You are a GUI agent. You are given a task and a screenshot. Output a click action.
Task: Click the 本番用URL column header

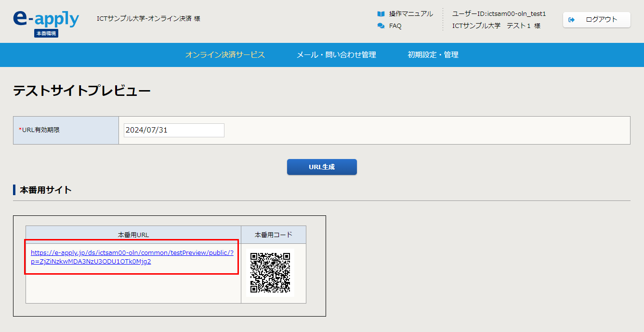(133, 235)
